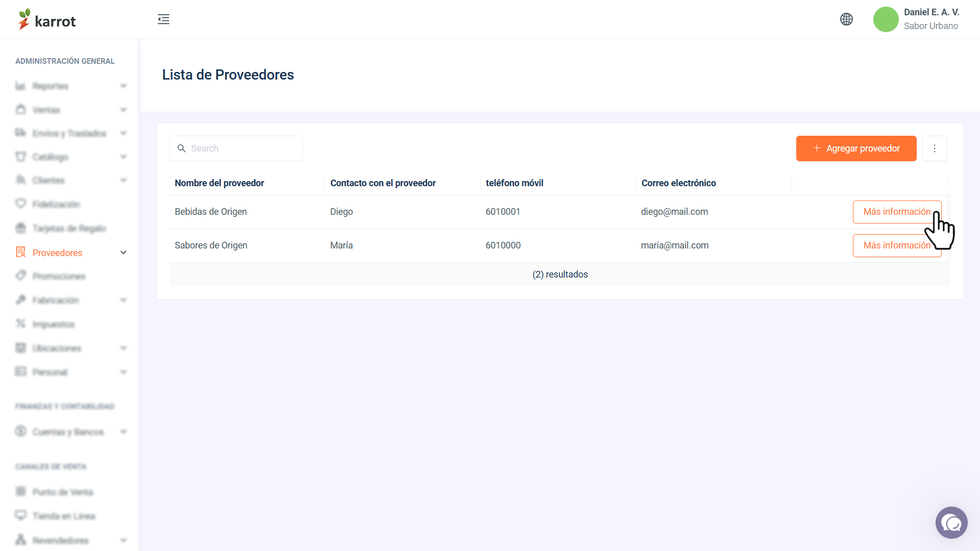Click the karrot logo

(x=47, y=19)
